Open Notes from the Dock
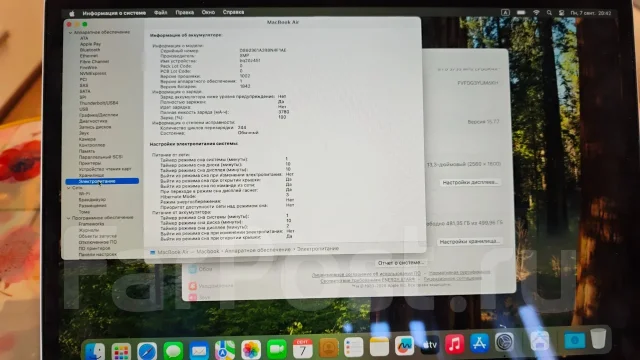The width and height of the screenshot is (640, 360). (x=379, y=347)
